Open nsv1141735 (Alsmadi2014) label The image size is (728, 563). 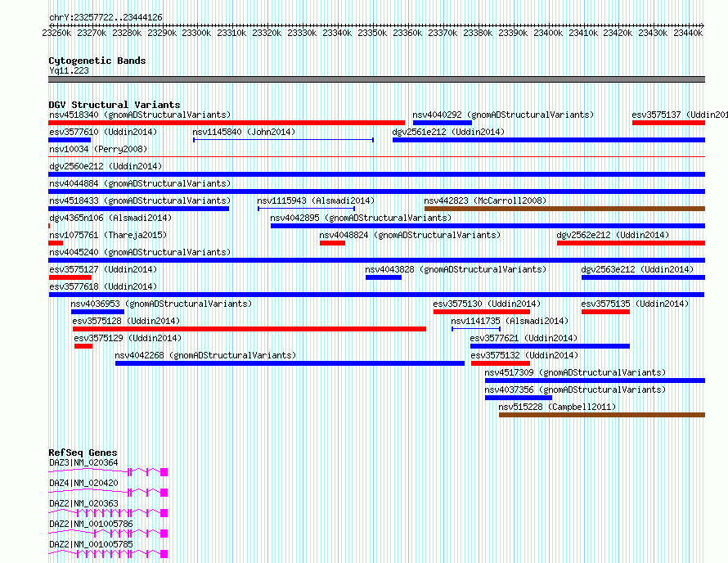point(510,321)
